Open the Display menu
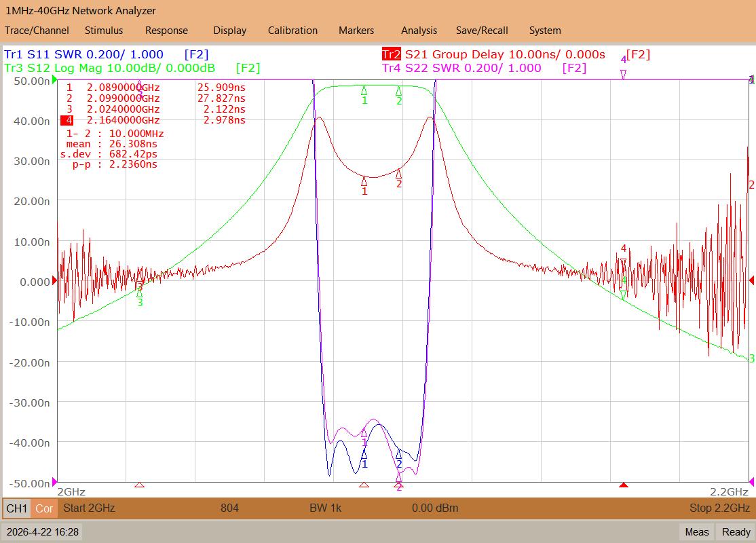Image resolution: width=756 pixels, height=543 pixels. pos(229,31)
